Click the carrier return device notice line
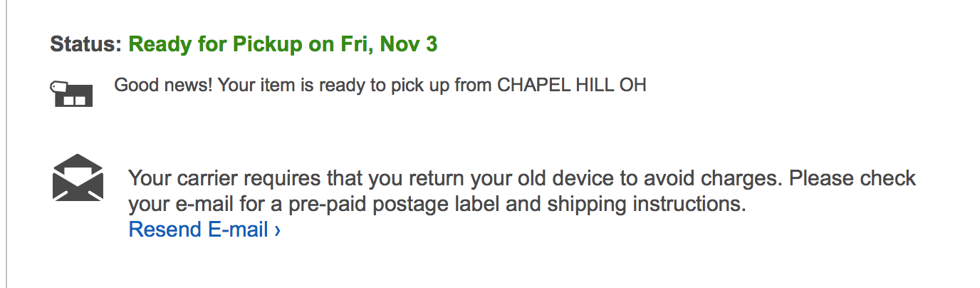 point(521,178)
